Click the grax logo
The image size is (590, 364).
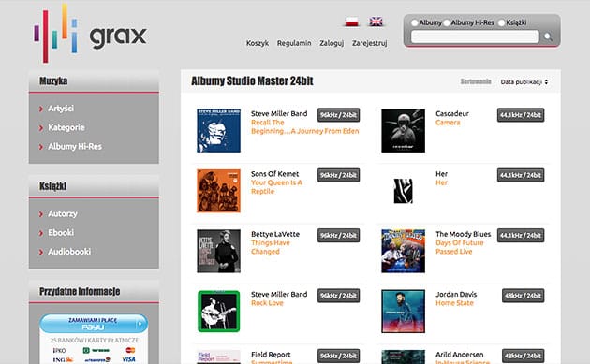(90, 33)
